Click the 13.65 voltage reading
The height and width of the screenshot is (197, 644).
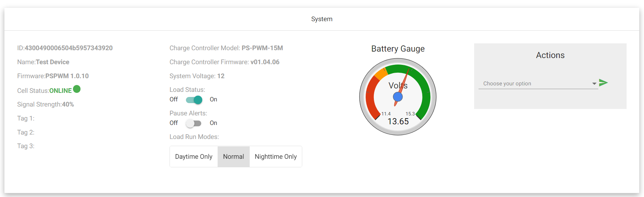tap(398, 122)
